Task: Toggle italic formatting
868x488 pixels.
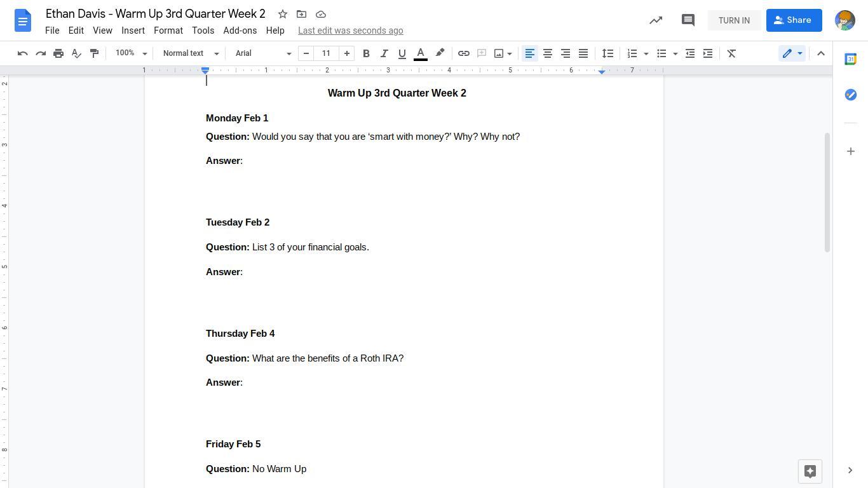Action: click(384, 53)
